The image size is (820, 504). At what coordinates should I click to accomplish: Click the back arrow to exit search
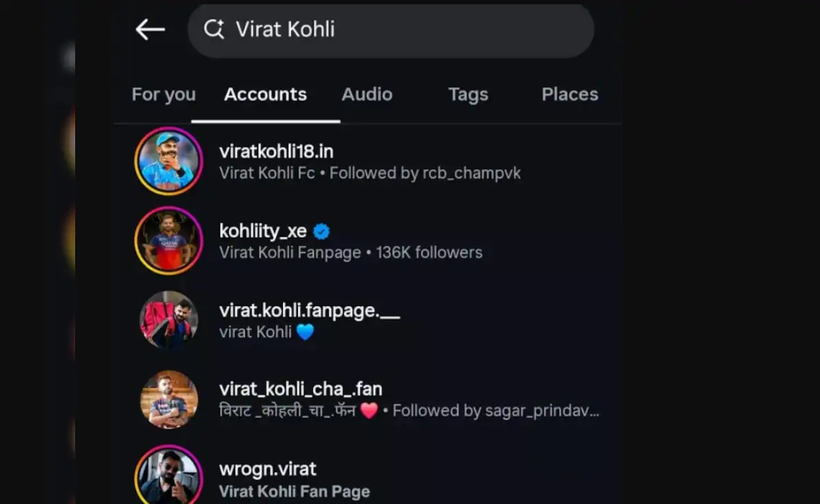150,29
